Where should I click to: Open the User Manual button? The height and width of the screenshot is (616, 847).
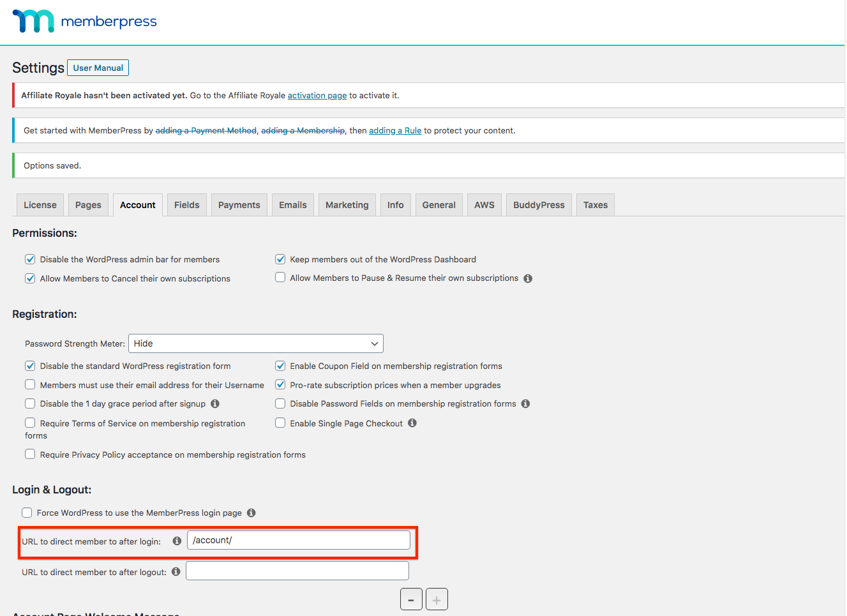tap(98, 68)
